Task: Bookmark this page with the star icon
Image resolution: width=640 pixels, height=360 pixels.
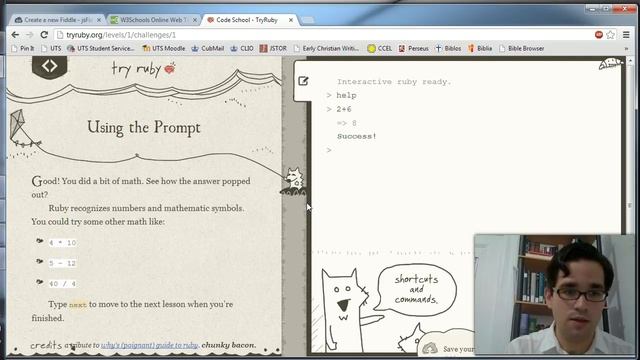Action: click(x=611, y=35)
